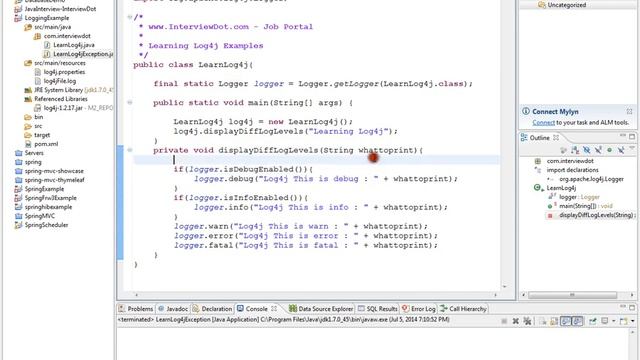Viewport: 640px width, 360px height.
Task: Click Remove Launch X icon in Console
Action: pos(516,321)
